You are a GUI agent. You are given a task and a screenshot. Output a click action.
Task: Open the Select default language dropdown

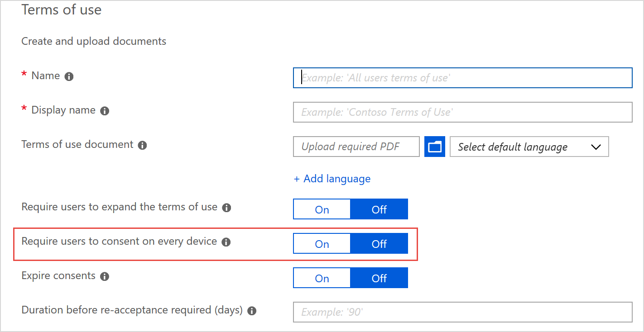click(x=529, y=147)
